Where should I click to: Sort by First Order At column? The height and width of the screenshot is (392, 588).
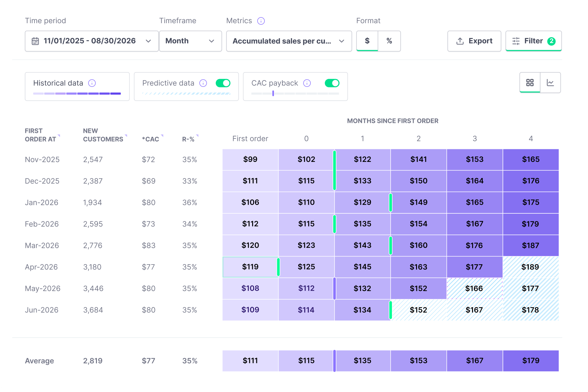pyautogui.click(x=42, y=135)
